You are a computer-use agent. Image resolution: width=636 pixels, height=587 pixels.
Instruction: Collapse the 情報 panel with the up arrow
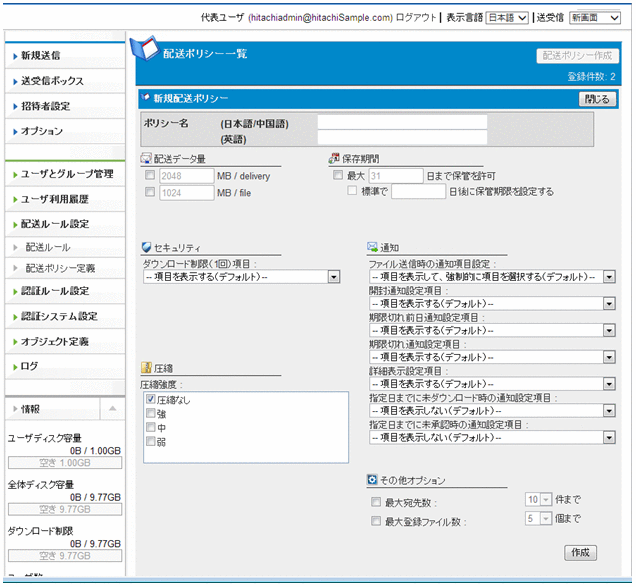click(x=113, y=408)
